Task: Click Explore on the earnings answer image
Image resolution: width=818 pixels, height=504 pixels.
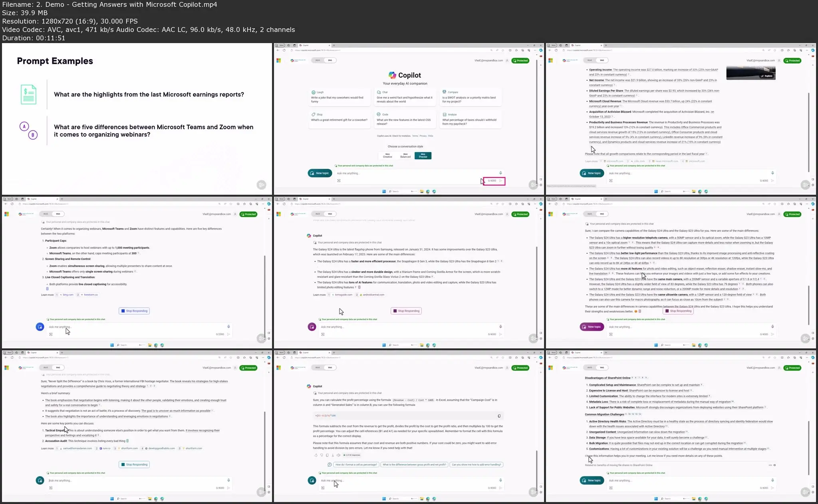Action: pyautogui.click(x=766, y=76)
